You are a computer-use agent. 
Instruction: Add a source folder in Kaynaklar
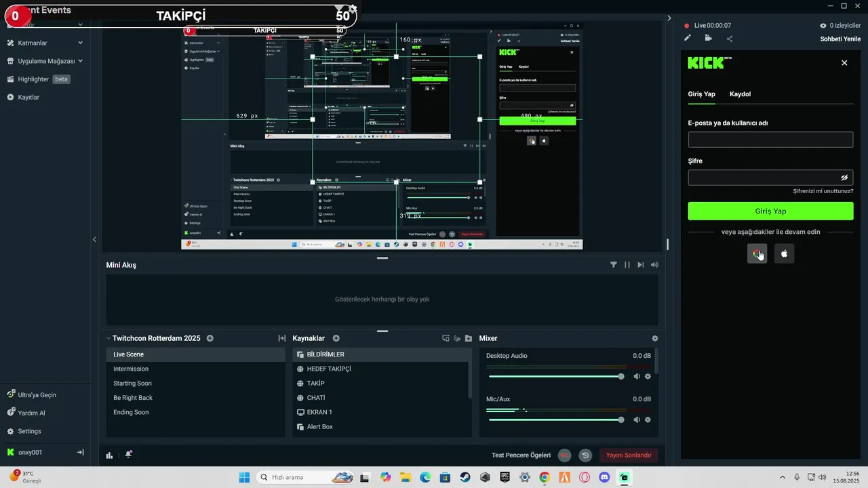468,338
